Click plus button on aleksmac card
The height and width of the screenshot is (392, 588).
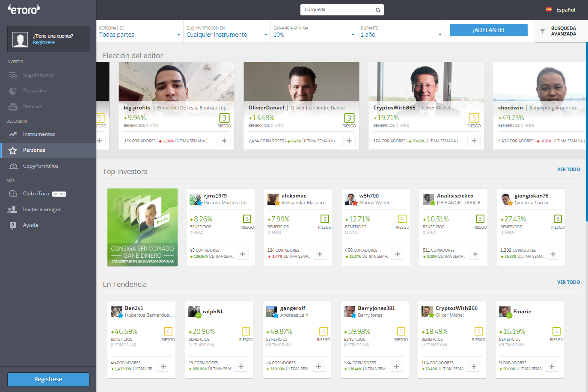click(320, 254)
